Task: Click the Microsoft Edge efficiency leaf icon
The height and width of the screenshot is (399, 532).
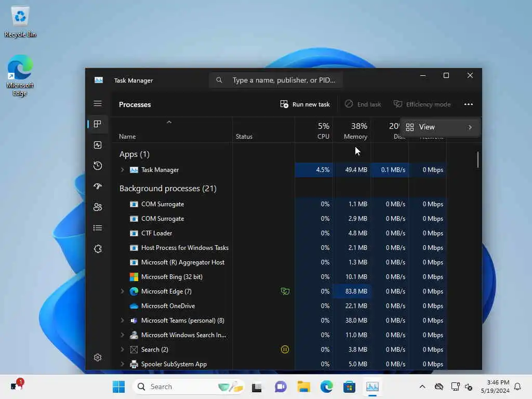Action: pyautogui.click(x=285, y=291)
